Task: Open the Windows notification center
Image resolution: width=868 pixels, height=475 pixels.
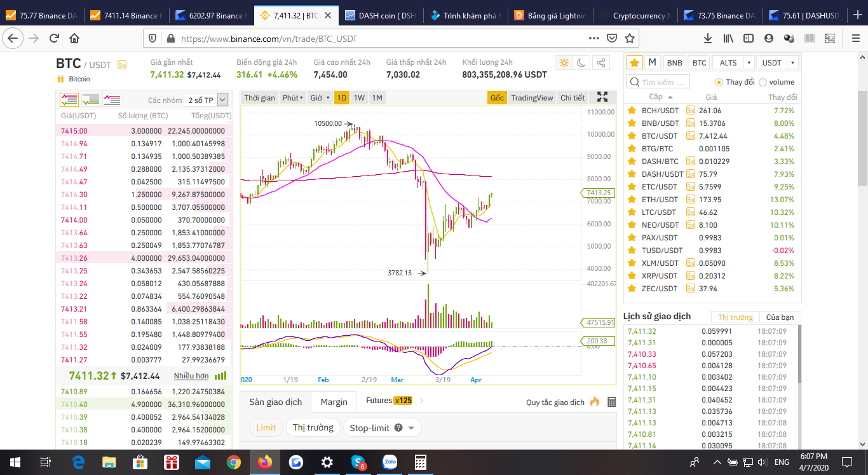Action: pos(846,462)
